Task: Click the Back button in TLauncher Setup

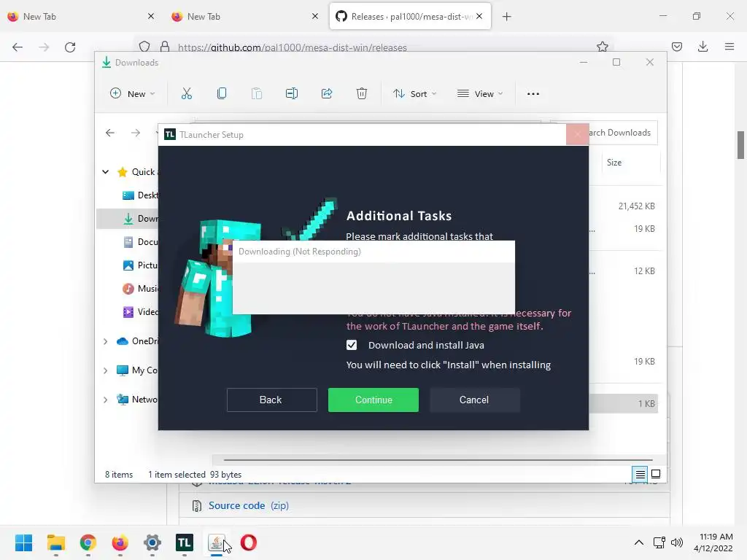Action: pos(271,400)
